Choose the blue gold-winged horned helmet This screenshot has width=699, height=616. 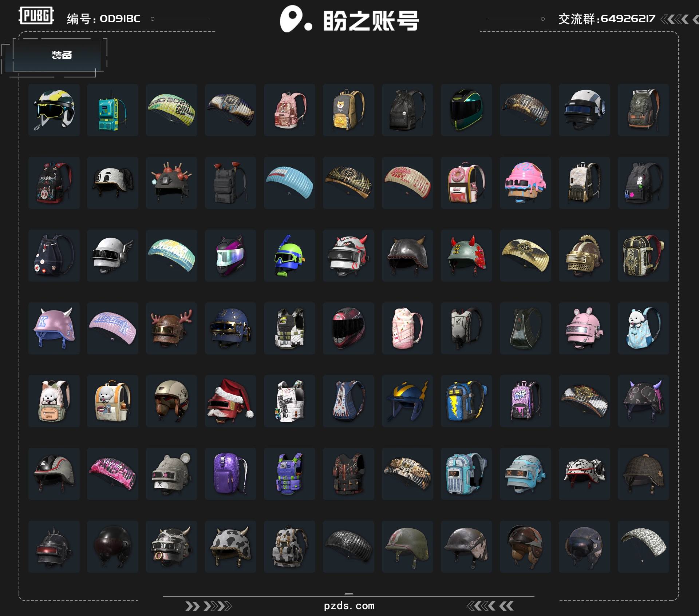pyautogui.click(x=407, y=401)
